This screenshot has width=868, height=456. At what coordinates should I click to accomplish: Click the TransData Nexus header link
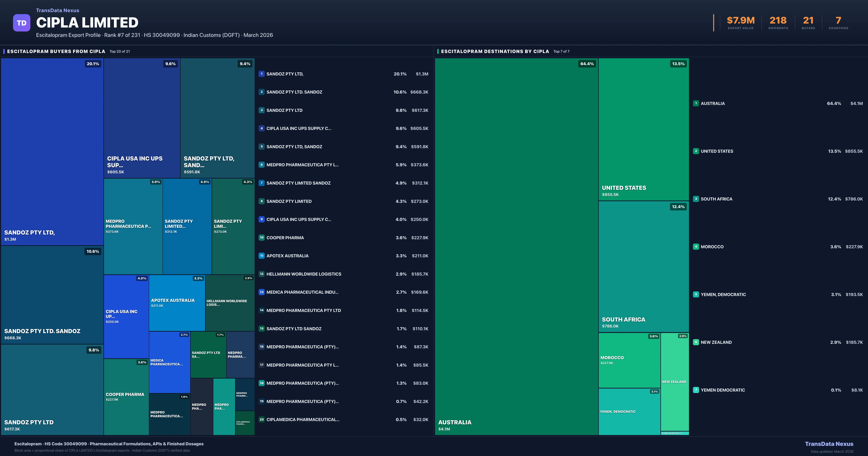(x=58, y=10)
